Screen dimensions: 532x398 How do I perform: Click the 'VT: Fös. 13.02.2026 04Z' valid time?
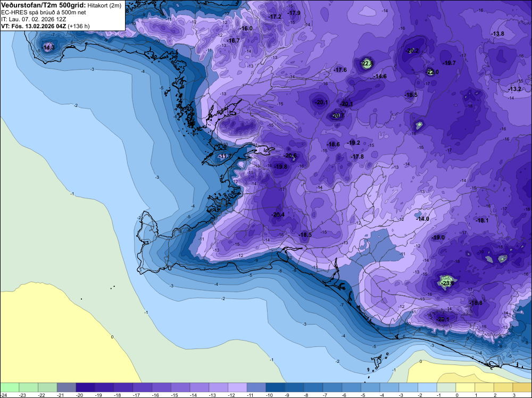pos(34,26)
